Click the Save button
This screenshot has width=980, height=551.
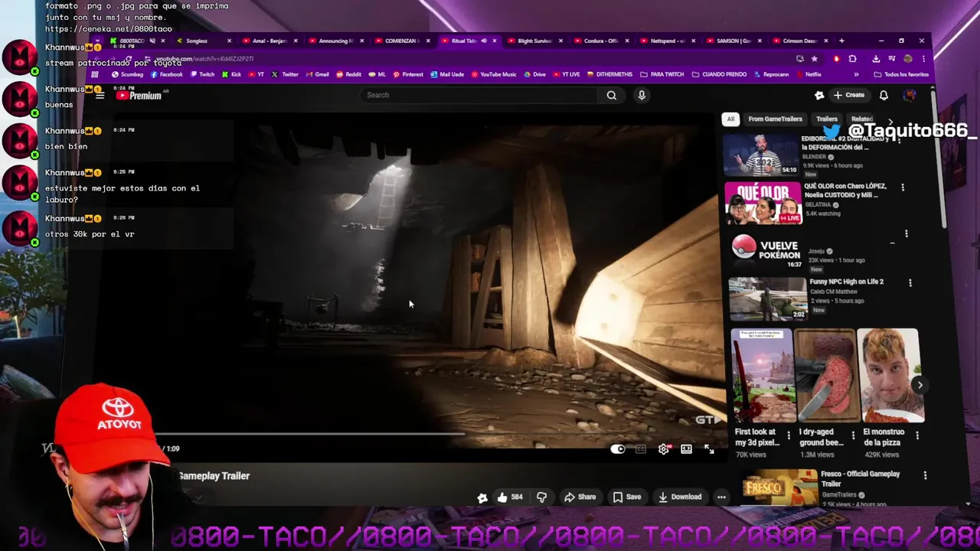[626, 497]
